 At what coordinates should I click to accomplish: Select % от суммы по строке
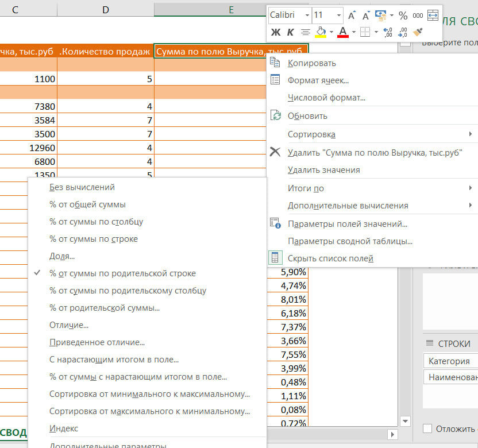94,239
